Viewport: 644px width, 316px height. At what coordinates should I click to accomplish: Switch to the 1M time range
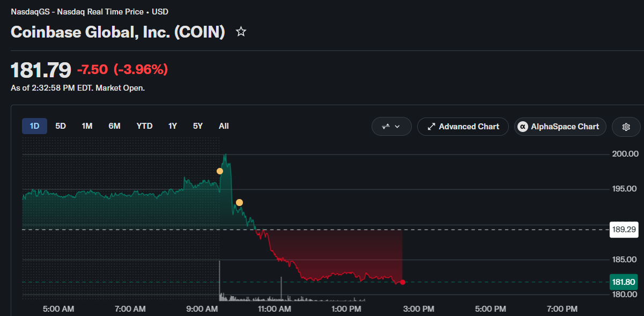point(87,126)
